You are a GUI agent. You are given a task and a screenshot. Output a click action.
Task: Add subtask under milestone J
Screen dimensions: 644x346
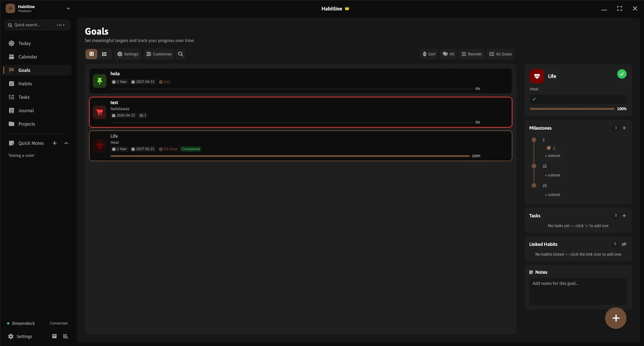point(553,156)
